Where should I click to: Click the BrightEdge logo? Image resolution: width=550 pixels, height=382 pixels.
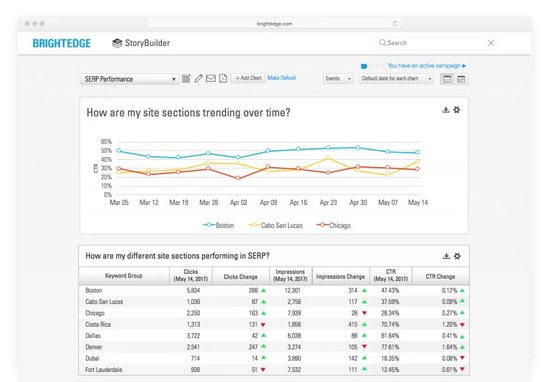[x=62, y=43]
